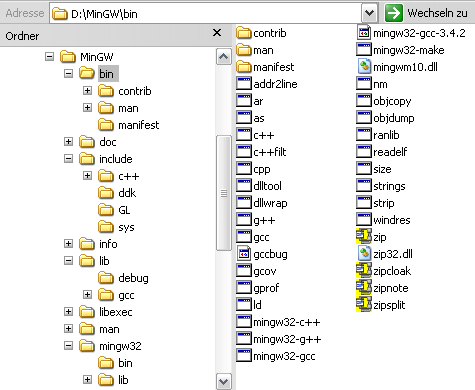Close the Ordner folder pane
The image size is (475, 390).
click(217, 33)
